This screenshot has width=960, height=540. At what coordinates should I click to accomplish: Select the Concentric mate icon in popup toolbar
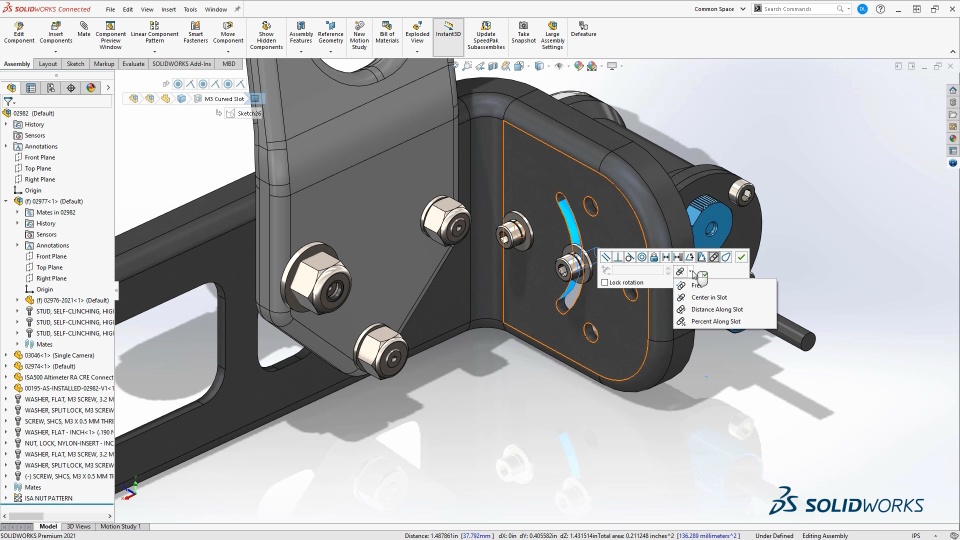[642, 257]
